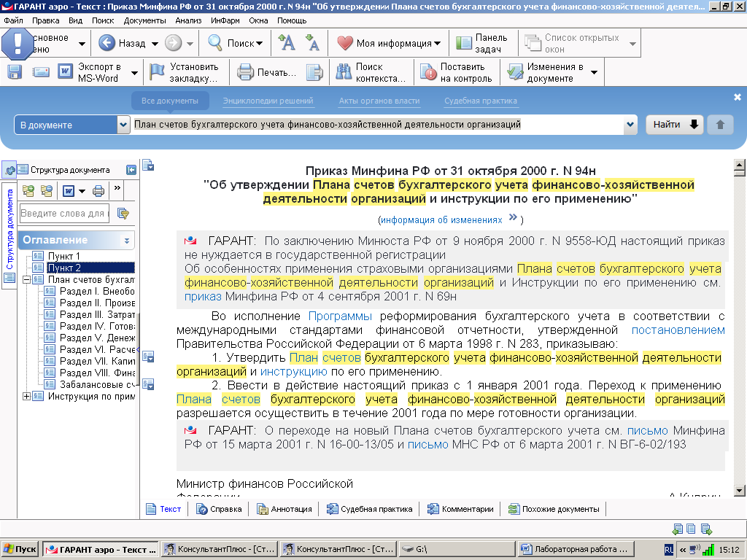
Task: Click Установить закладку flag icon
Action: pos(157,72)
